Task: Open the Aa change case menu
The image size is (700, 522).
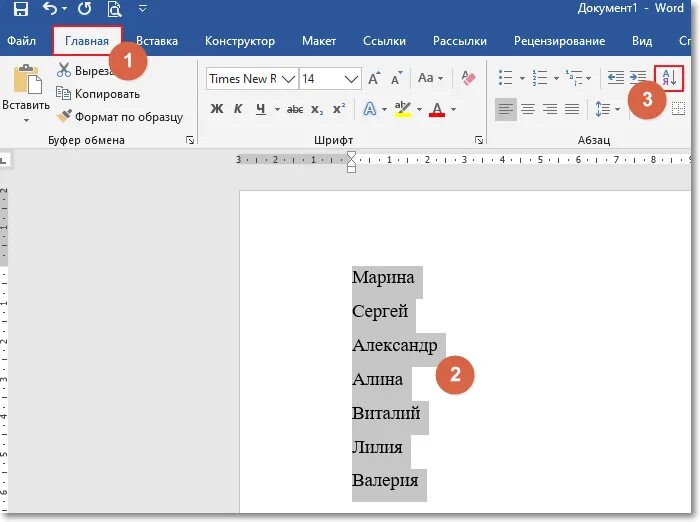Action: (430, 78)
